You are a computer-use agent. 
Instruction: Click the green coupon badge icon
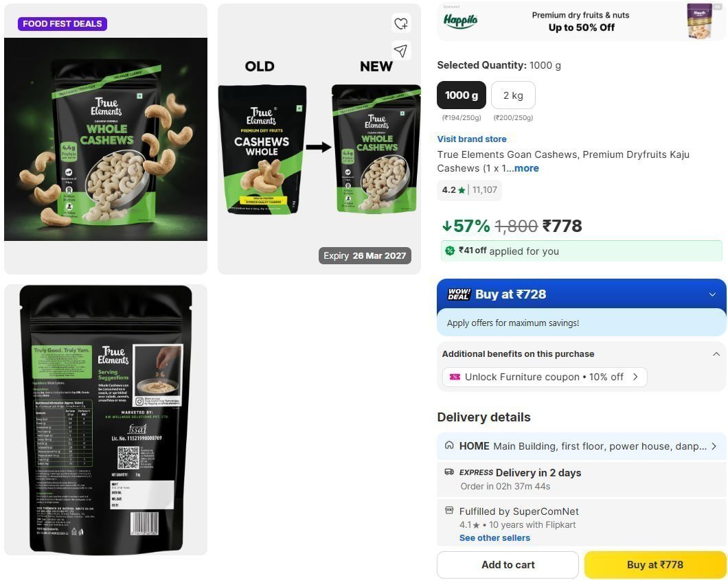tap(449, 251)
